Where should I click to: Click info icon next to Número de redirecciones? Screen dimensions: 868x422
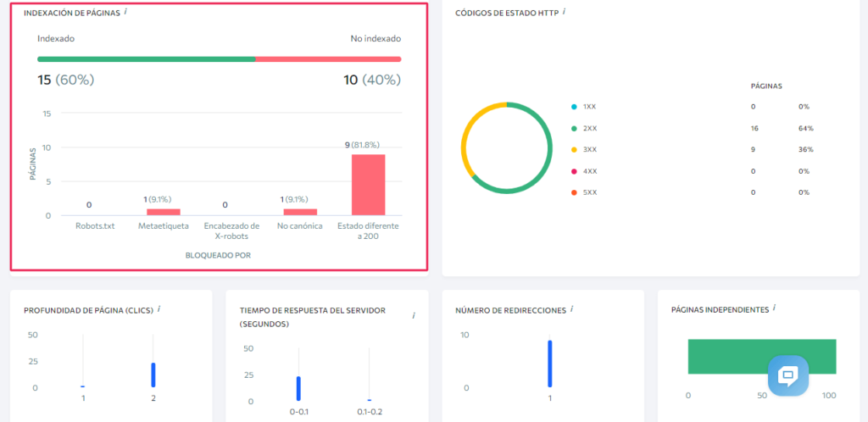[x=571, y=309]
